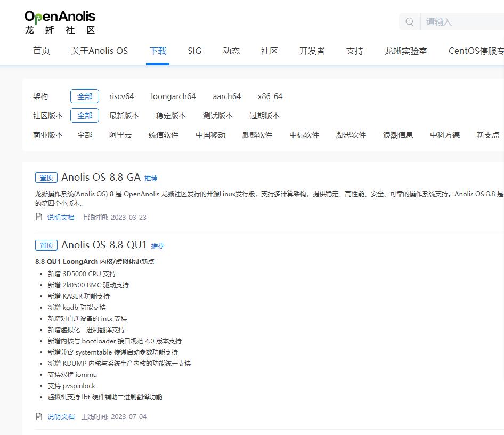Open 说明文档 link for Anolis OS 8.8 QU1

61,417
